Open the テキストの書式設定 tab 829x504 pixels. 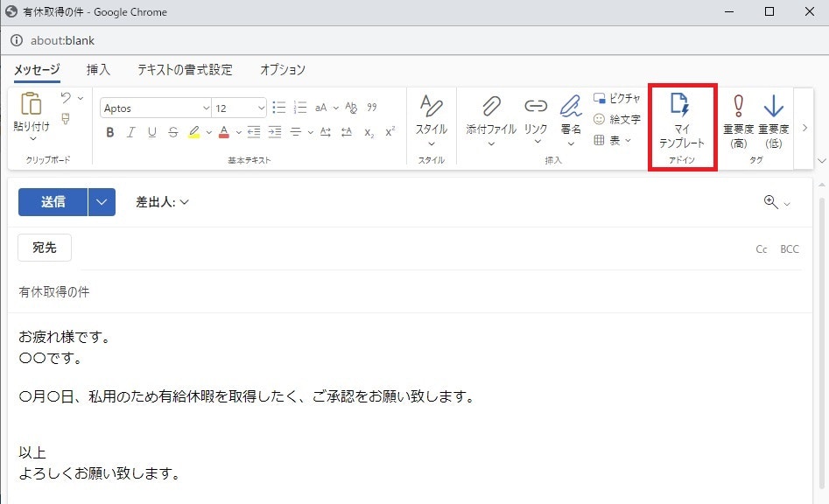point(185,70)
